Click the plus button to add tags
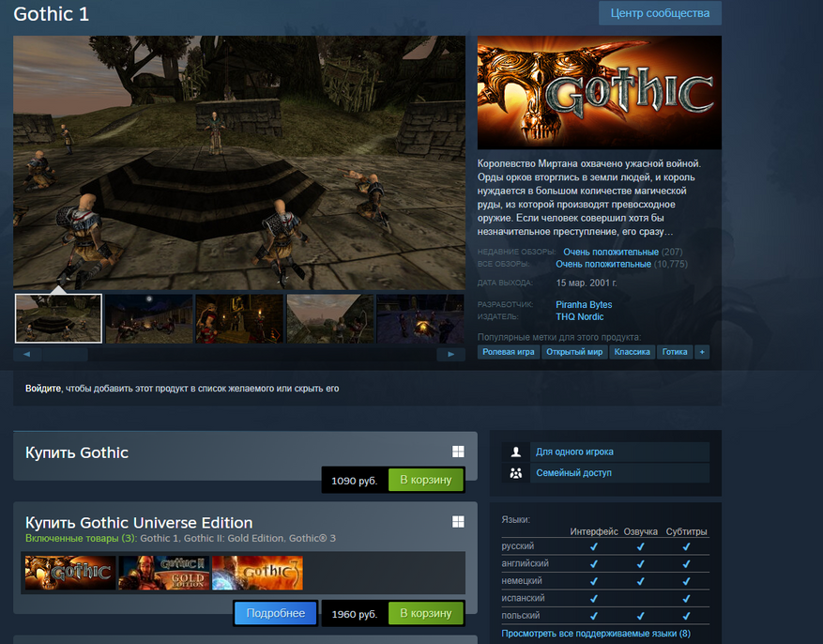823x644 pixels. [702, 352]
